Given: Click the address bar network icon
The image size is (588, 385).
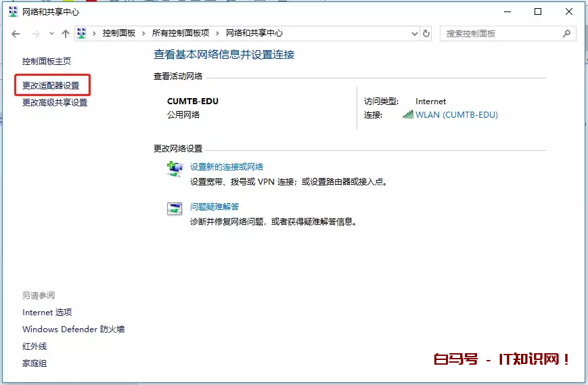Looking at the screenshot, I should pyautogui.click(x=82, y=33).
